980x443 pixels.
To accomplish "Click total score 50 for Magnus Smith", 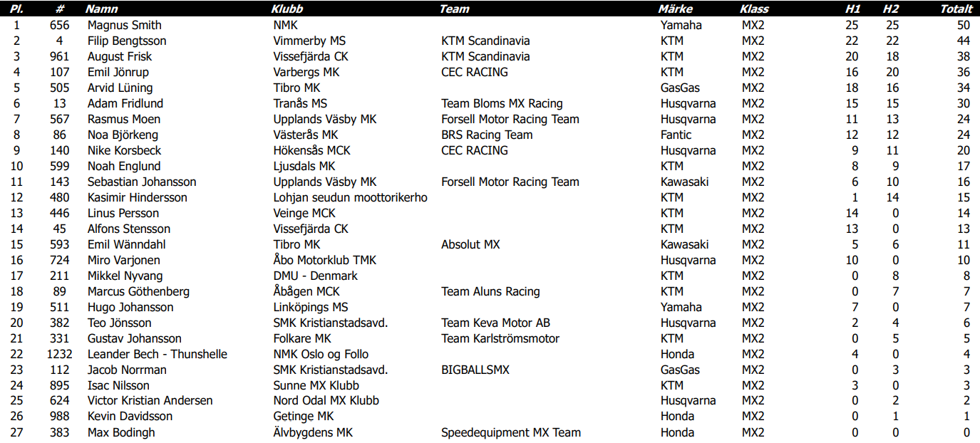I will [x=964, y=25].
